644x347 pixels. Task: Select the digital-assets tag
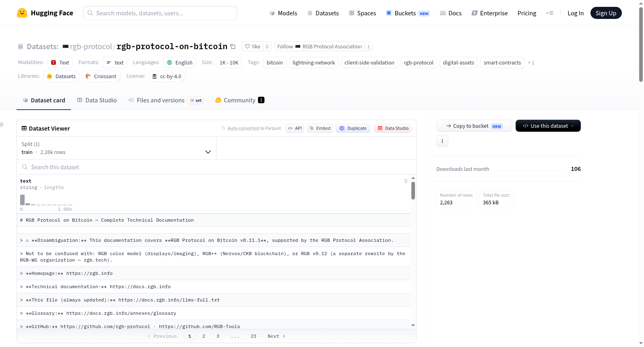click(x=458, y=62)
